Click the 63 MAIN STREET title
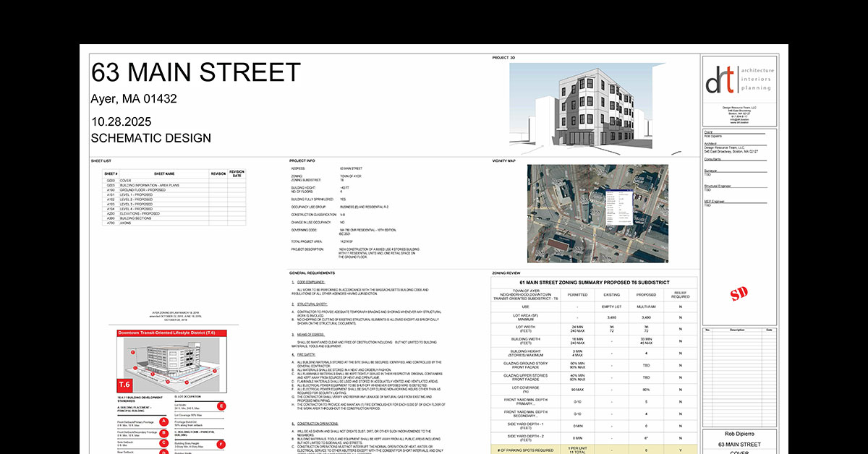The width and height of the screenshot is (868, 454). tap(195, 73)
